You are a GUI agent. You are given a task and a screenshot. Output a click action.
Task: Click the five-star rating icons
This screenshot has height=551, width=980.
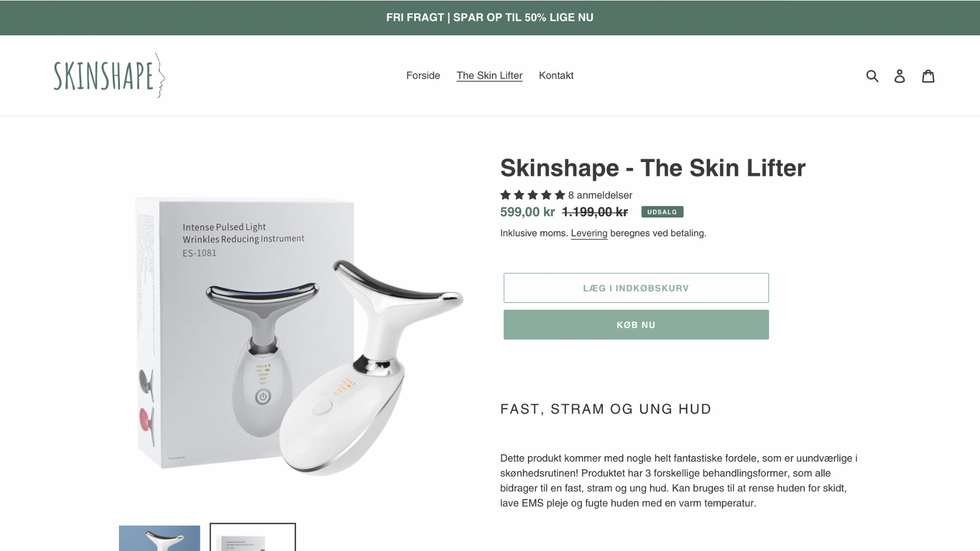(532, 195)
